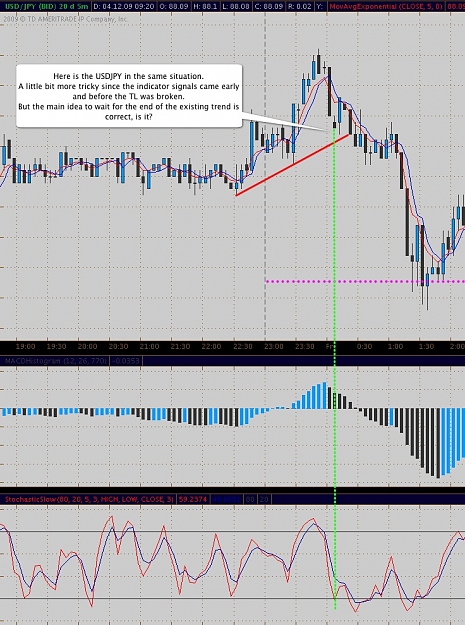Click the Y: field in the header
The width and height of the screenshot is (465, 625).
320,6
